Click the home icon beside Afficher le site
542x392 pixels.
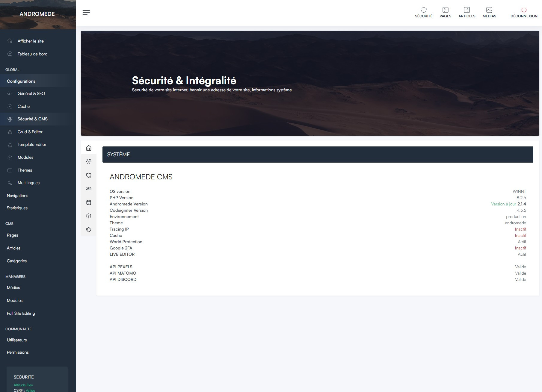pyautogui.click(x=10, y=41)
